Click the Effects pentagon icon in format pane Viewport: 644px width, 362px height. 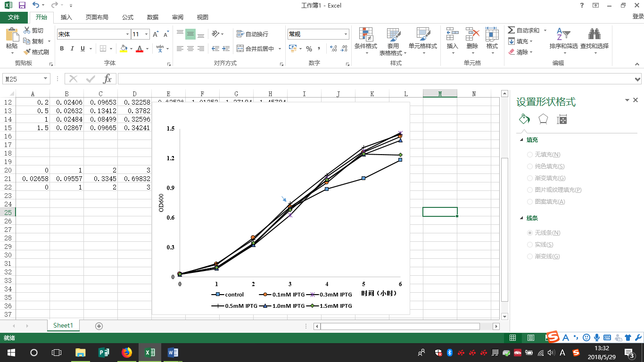click(x=543, y=119)
